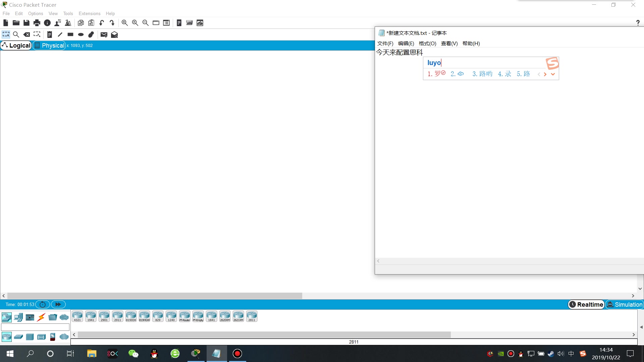
Task: Select the Draw Rectangle tool
Action: tap(70, 35)
